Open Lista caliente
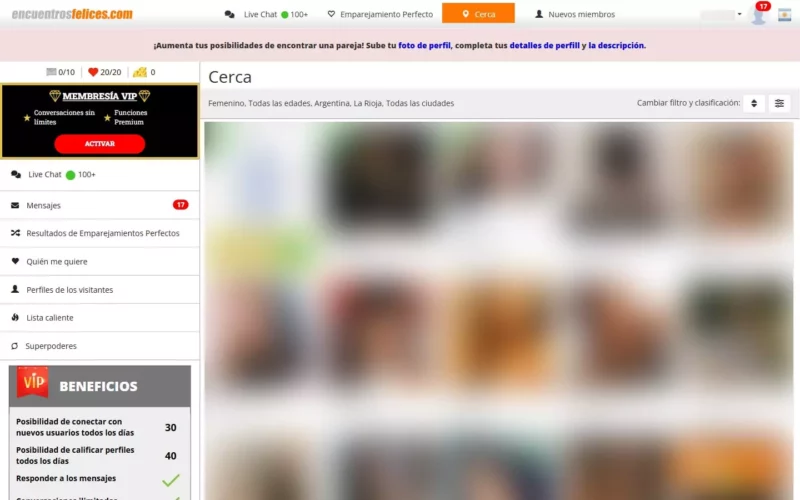 pyautogui.click(x=100, y=318)
